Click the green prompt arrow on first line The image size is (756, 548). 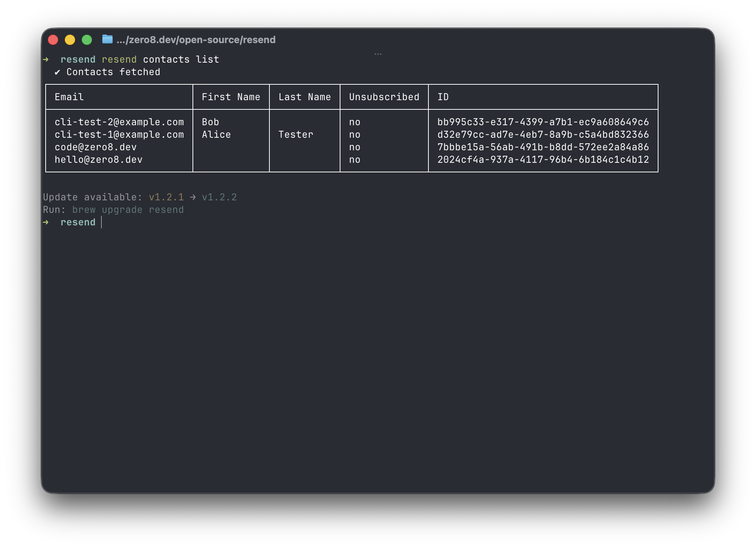click(46, 59)
